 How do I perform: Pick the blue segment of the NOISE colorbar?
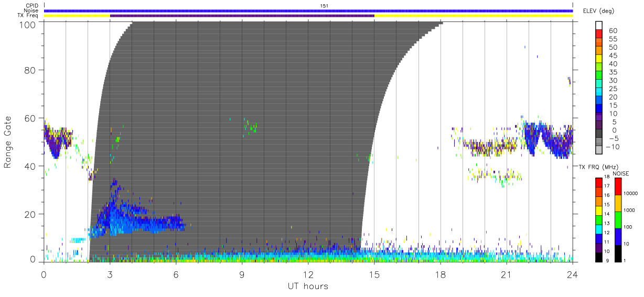tap(618, 237)
